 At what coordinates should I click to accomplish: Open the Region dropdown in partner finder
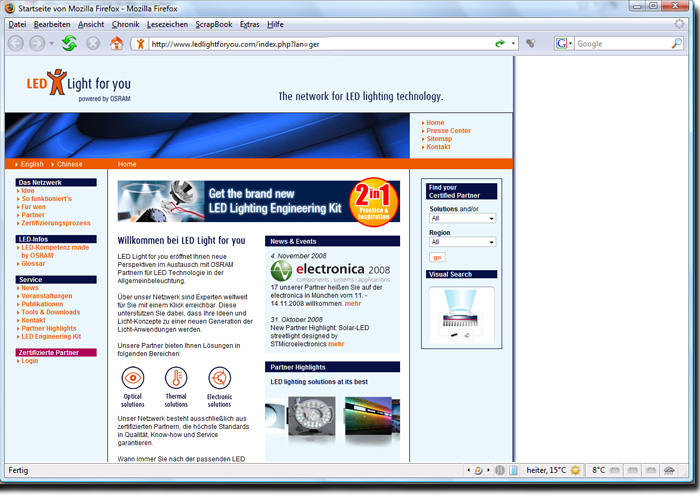coord(462,242)
